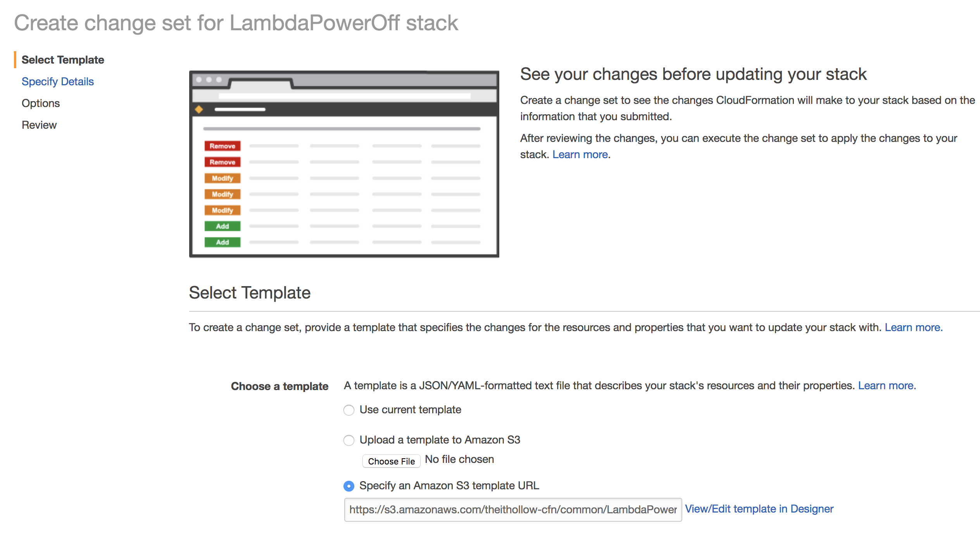Click the orange diamond icon in the illustration
This screenshot has width=980, height=542.
pyautogui.click(x=199, y=109)
